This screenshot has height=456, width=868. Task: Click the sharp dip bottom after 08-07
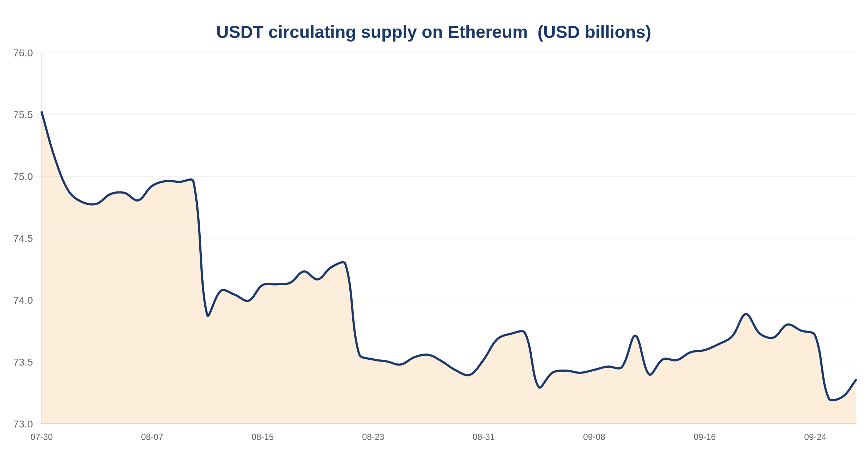[208, 316]
